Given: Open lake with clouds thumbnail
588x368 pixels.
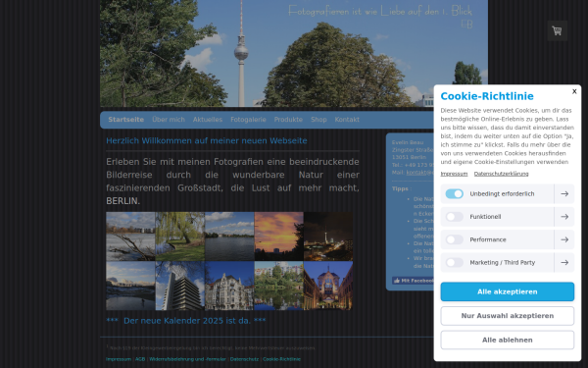Looking at the screenshot, I should pyautogui.click(x=229, y=237).
